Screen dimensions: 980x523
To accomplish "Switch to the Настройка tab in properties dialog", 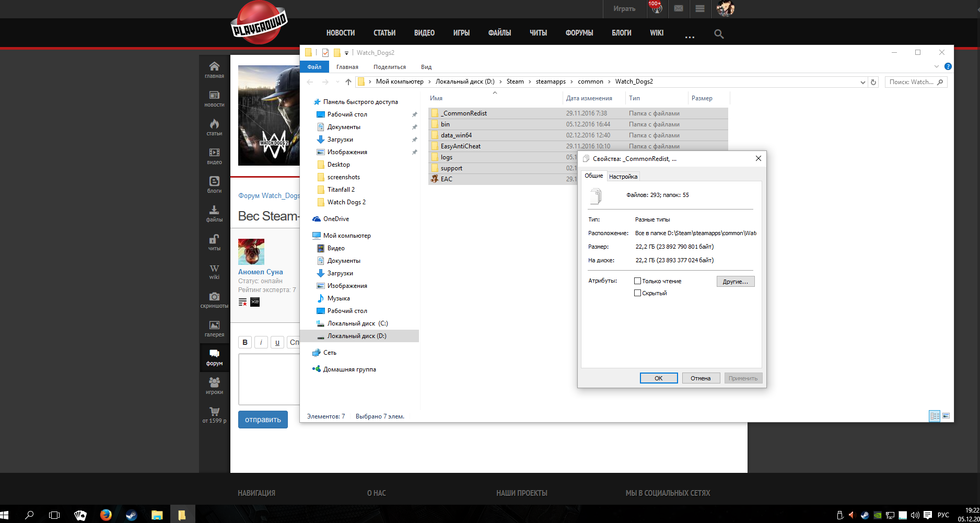I will (623, 177).
